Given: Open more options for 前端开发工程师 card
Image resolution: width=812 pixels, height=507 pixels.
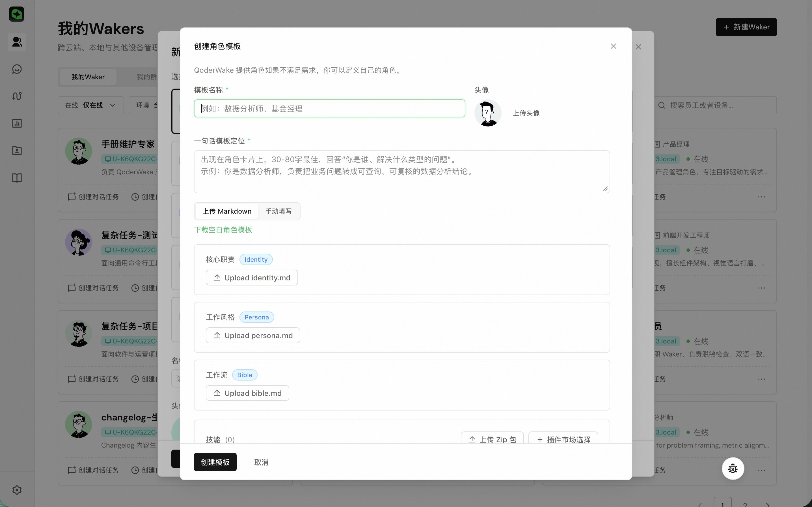Looking at the screenshot, I should pos(761,288).
